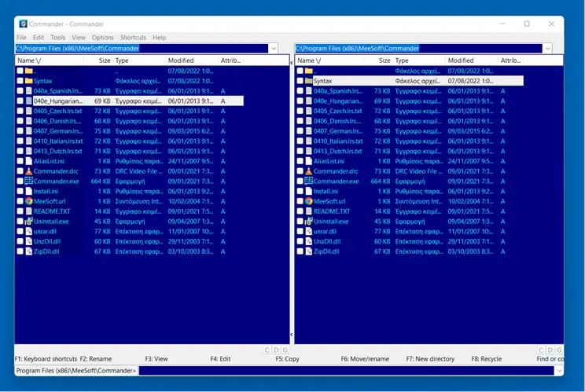Screen dimensions: 585x392
Task: Click the parent folder icon in right panel
Action: (309, 71)
